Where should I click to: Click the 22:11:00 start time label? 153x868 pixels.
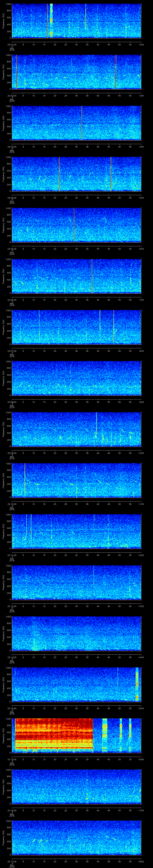tap(12, 555)
